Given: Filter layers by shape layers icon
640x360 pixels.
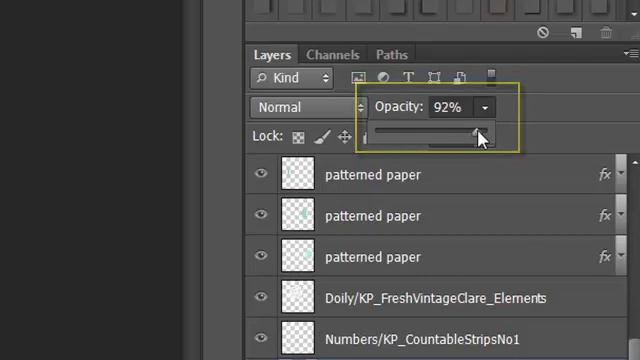Looking at the screenshot, I should coord(434,77).
